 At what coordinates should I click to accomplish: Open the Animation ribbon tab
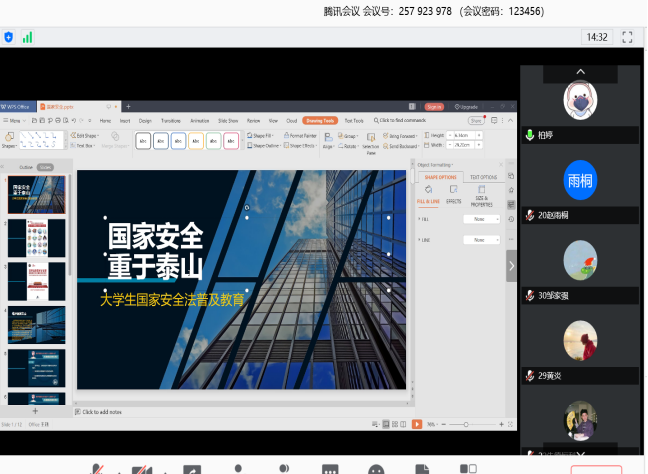pos(199,120)
